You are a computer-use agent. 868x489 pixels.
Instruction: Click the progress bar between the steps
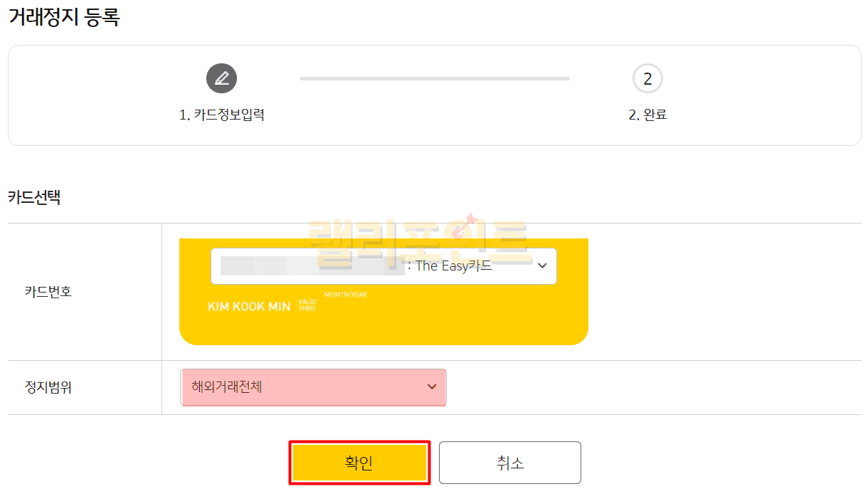point(434,78)
